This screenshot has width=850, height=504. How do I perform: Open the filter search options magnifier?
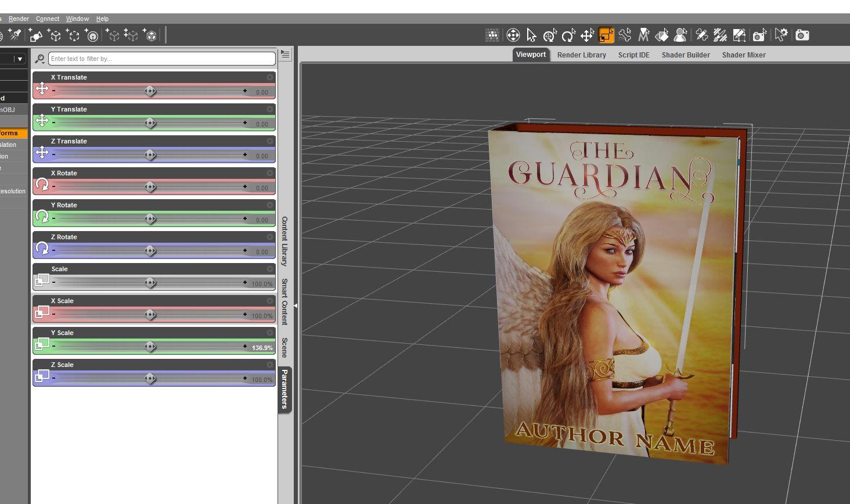coord(39,59)
